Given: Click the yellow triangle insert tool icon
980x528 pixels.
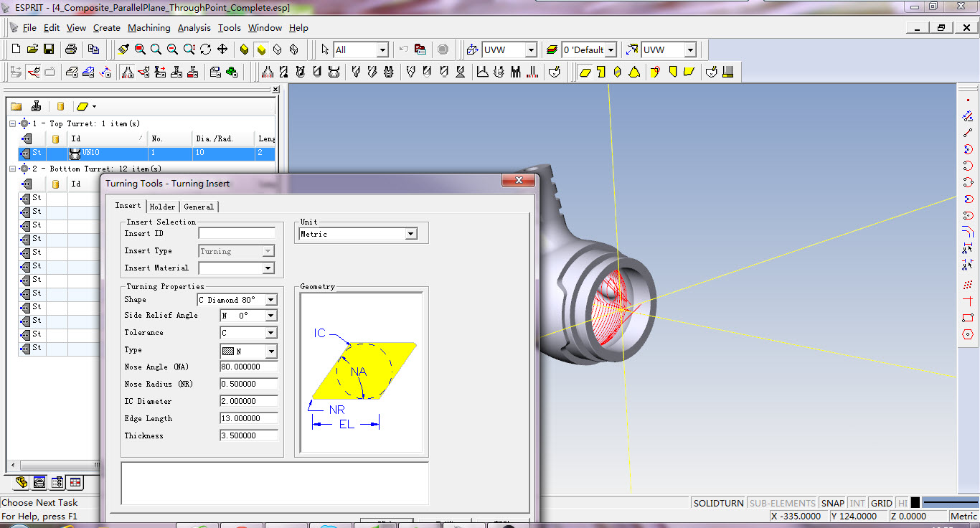Looking at the screenshot, I should tap(635, 72).
